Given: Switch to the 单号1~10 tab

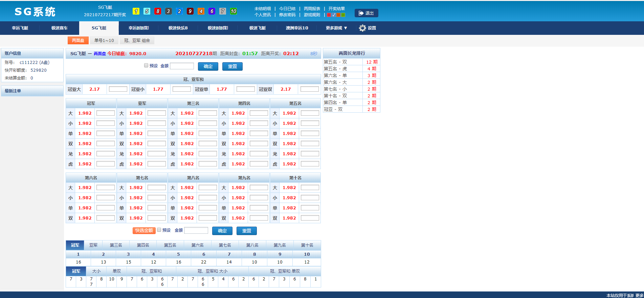Looking at the screenshot, I should [104, 41].
